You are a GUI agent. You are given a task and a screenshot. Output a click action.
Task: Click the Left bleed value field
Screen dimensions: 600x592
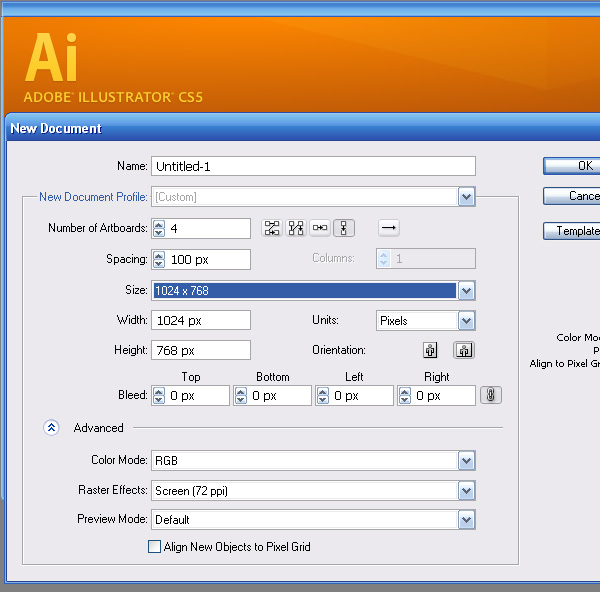coord(361,395)
